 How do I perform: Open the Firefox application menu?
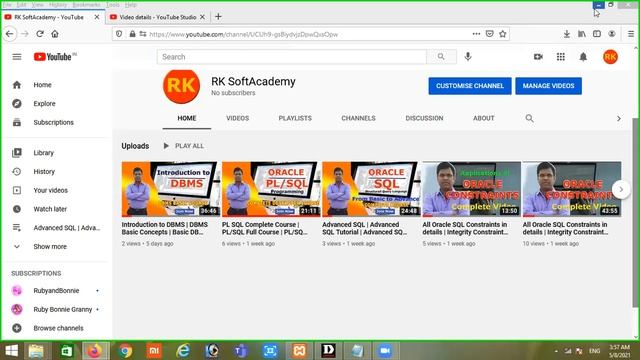coord(631,34)
